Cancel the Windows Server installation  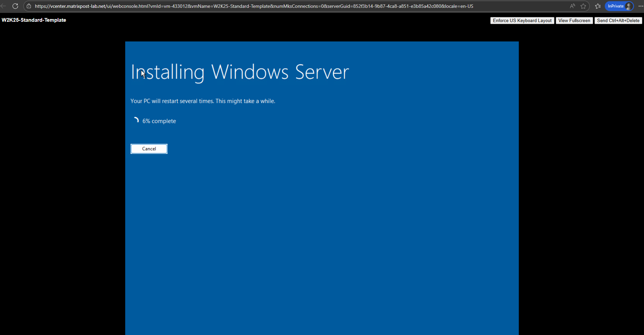(149, 149)
